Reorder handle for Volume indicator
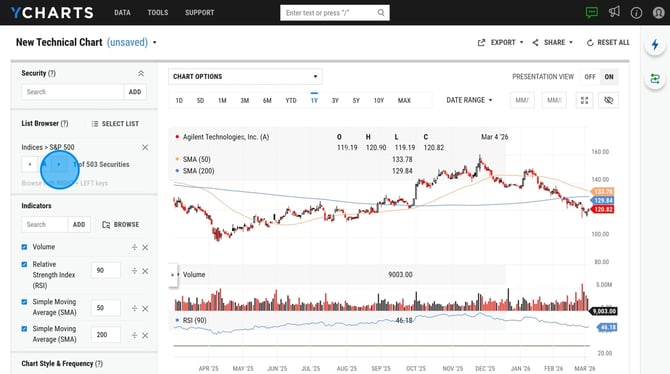670x374 pixels. pyautogui.click(x=134, y=247)
